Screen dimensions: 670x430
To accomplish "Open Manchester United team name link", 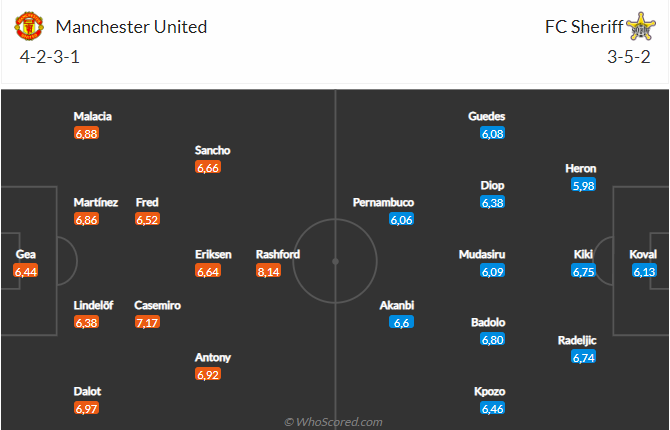I will [132, 27].
